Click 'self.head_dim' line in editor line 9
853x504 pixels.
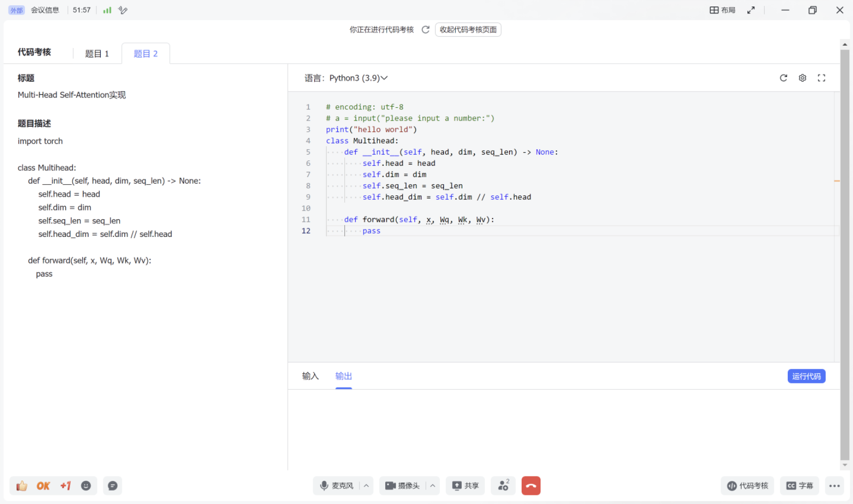coord(447,197)
